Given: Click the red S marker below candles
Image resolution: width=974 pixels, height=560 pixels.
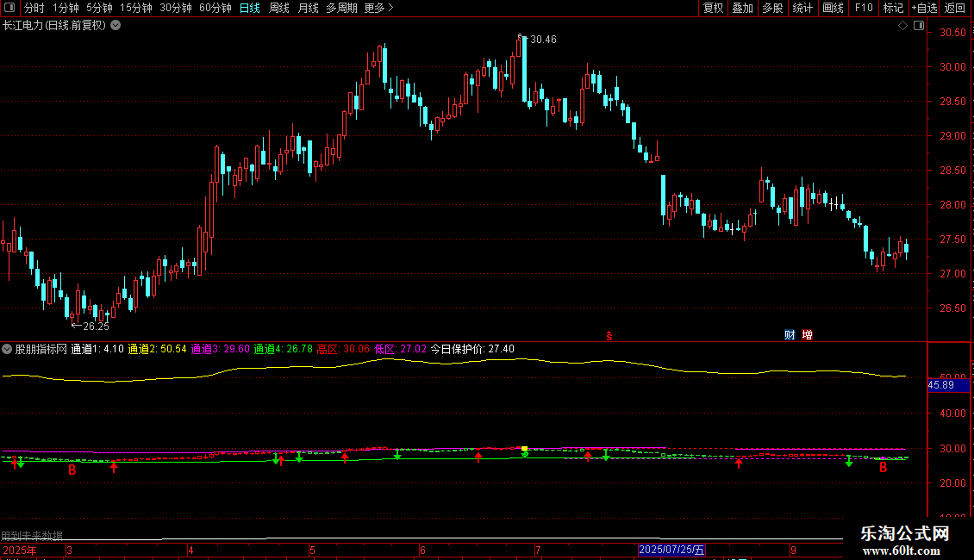Looking at the screenshot, I should pos(609,336).
